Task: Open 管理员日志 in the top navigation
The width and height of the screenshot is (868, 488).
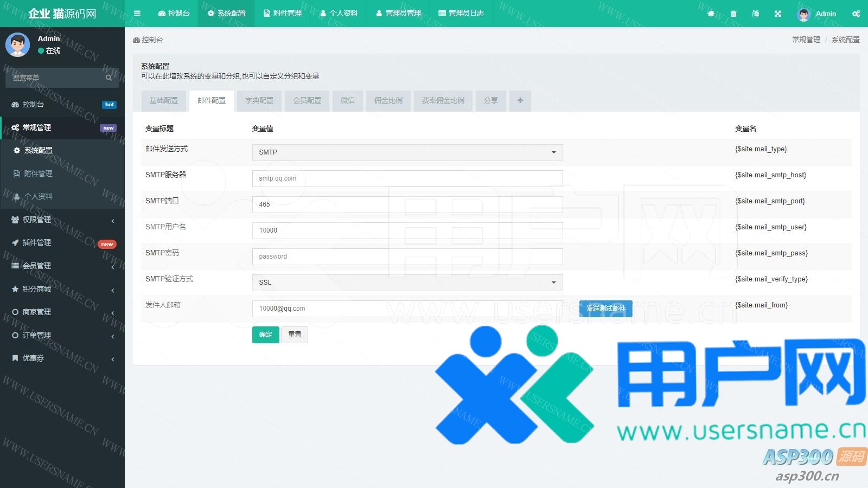Action: click(x=461, y=14)
